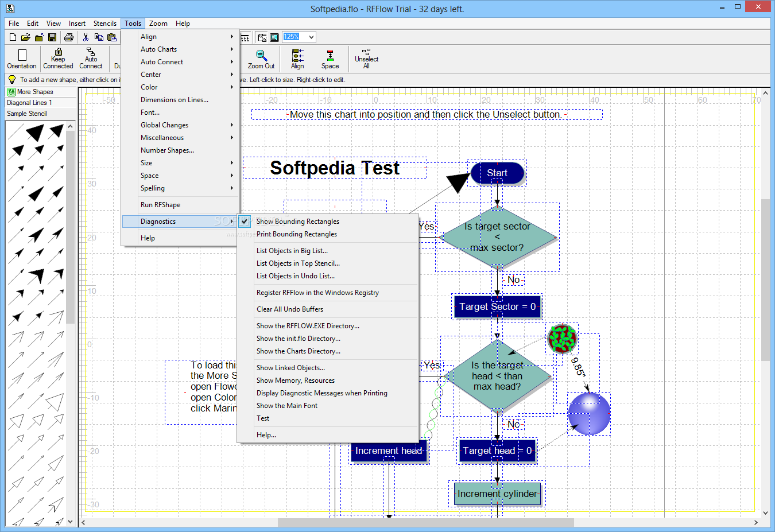Expand the Auto Connect submenu arrow in Tools menu
This screenshot has width=775, height=532.
(x=232, y=62)
